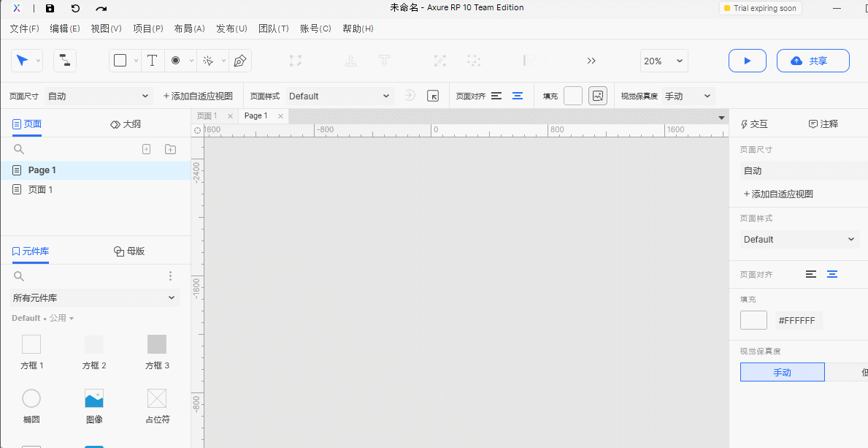Click 添加自适应视图 in the inspector
Screen dimensions: 868x448
tap(777, 194)
